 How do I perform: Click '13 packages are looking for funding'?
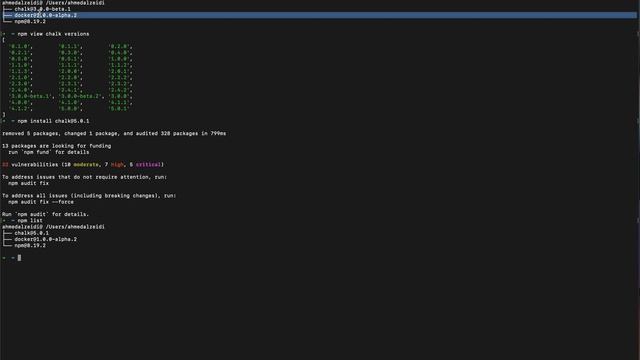[56, 146]
